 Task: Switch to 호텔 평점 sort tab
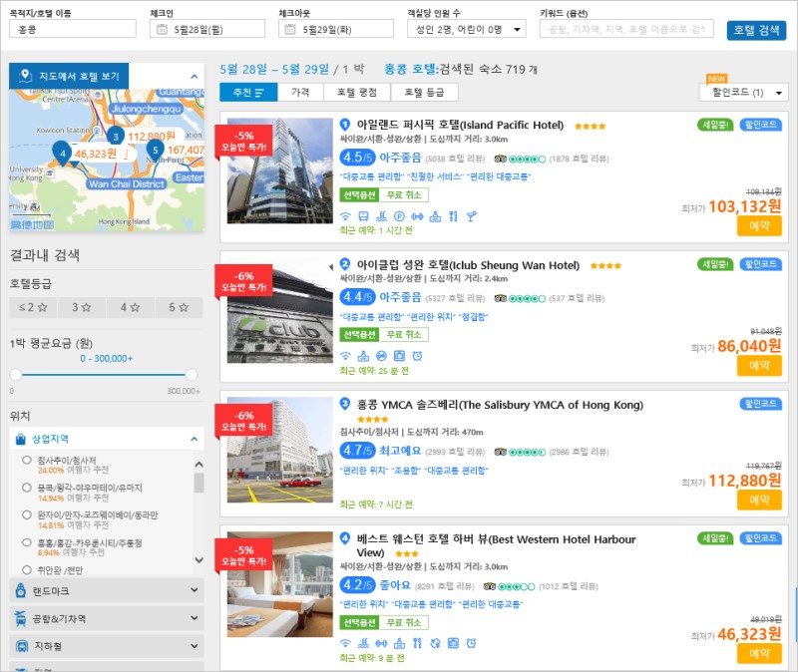click(357, 92)
